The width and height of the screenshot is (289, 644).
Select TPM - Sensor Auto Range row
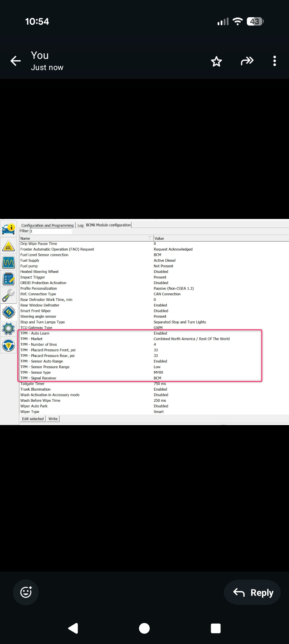click(x=154, y=361)
